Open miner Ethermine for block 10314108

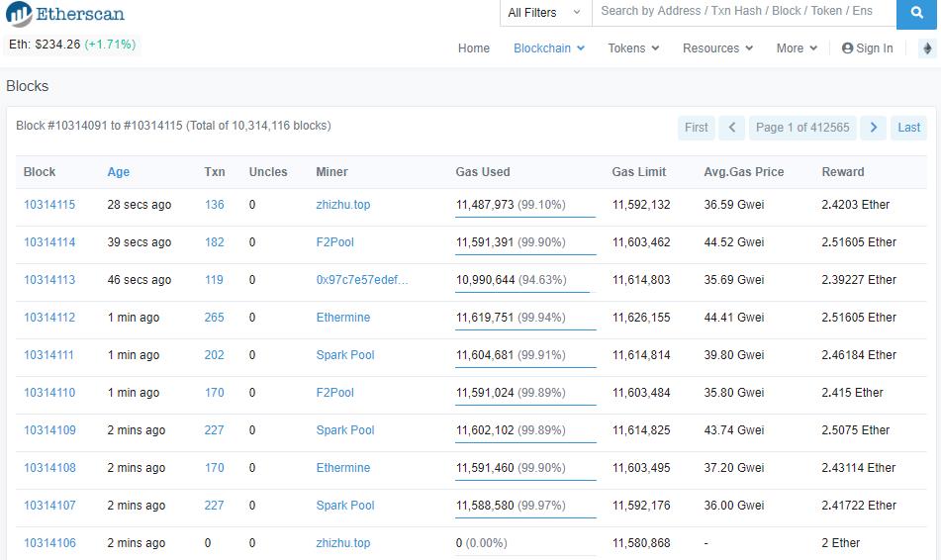pos(343,468)
